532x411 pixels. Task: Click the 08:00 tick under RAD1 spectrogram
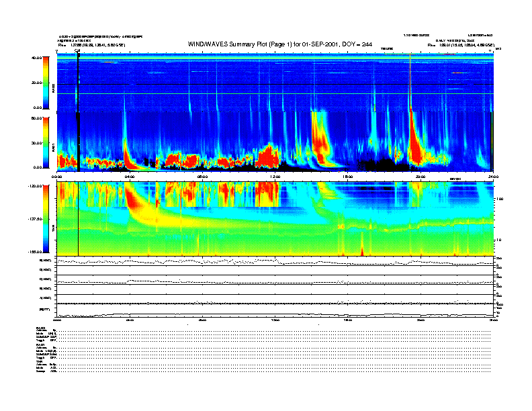(202, 177)
